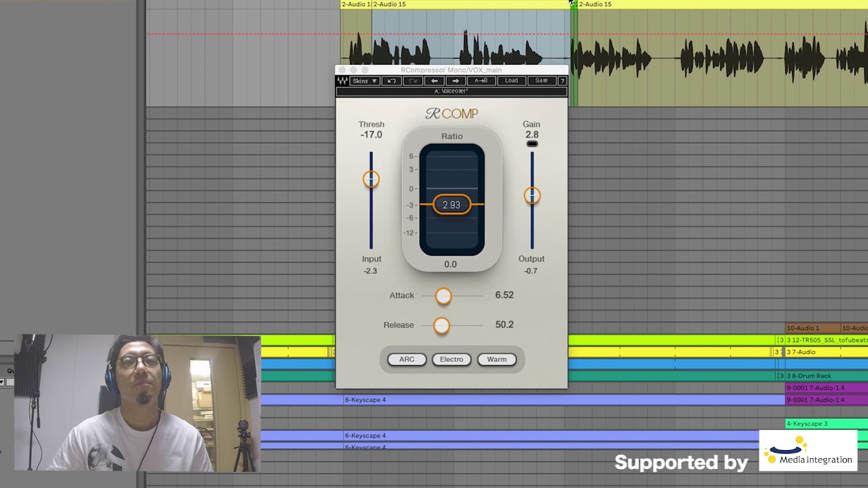The image size is (868, 488).
Task: Click the Thresh value -17.0 field
Action: (x=371, y=135)
